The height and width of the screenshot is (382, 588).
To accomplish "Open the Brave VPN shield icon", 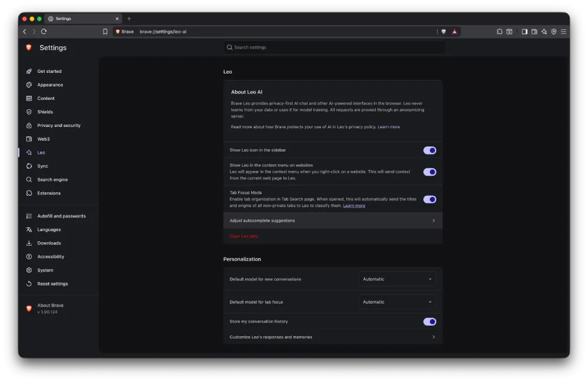I will pos(554,32).
